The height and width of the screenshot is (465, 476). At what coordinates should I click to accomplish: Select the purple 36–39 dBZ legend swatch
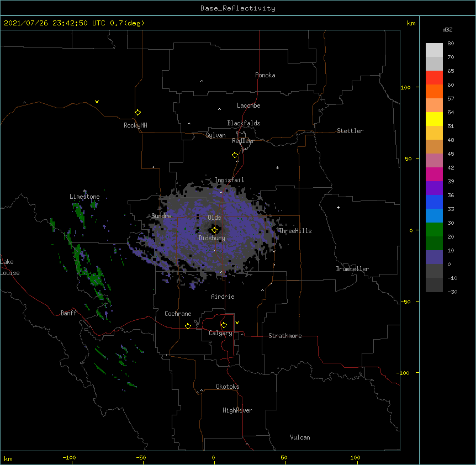click(434, 188)
